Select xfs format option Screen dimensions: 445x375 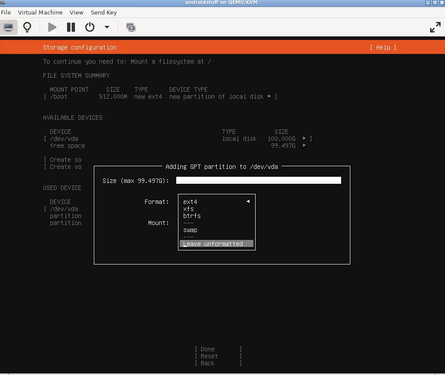(x=217, y=209)
